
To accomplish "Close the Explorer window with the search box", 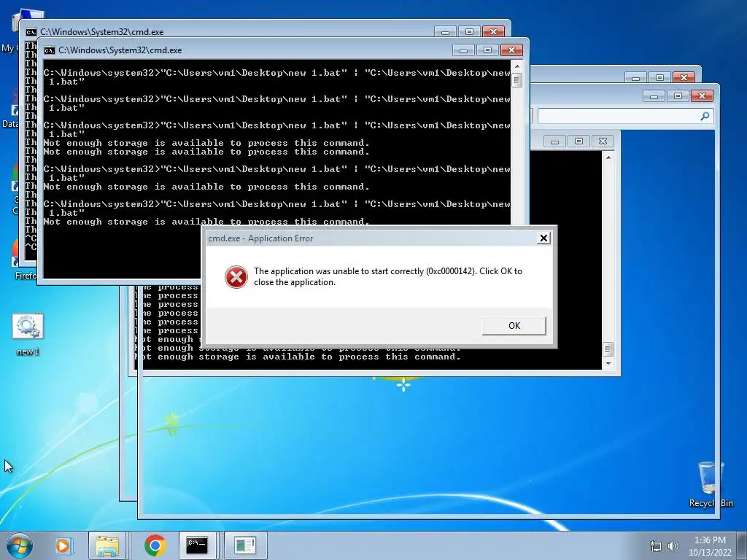I will [x=702, y=96].
